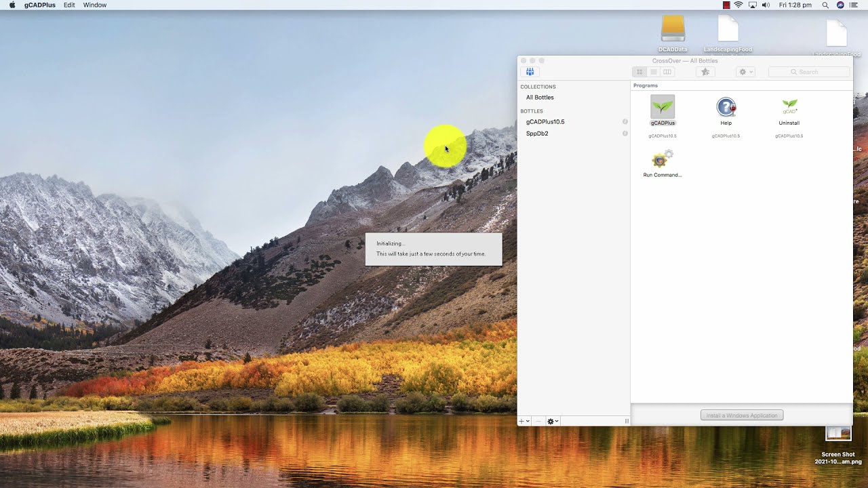Launch the gCADPlus program icon
Image resolution: width=868 pixels, height=488 pixels.
point(663,106)
